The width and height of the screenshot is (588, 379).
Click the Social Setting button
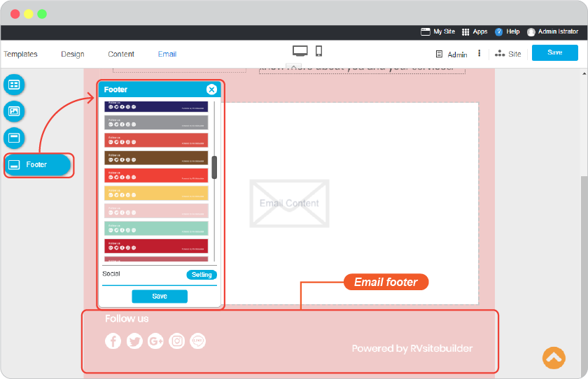point(202,275)
